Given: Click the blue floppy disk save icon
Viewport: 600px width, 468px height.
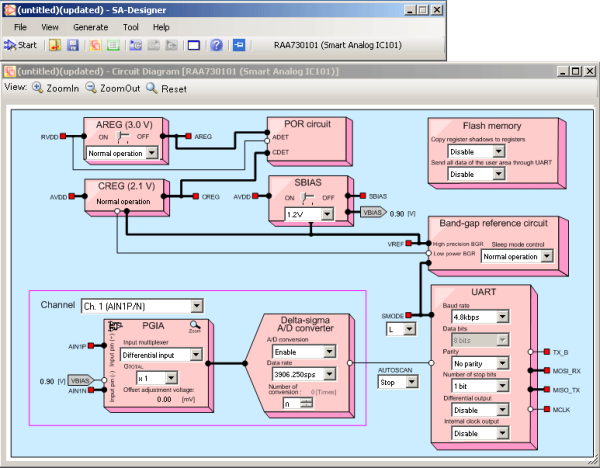Looking at the screenshot, I should 73,45.
